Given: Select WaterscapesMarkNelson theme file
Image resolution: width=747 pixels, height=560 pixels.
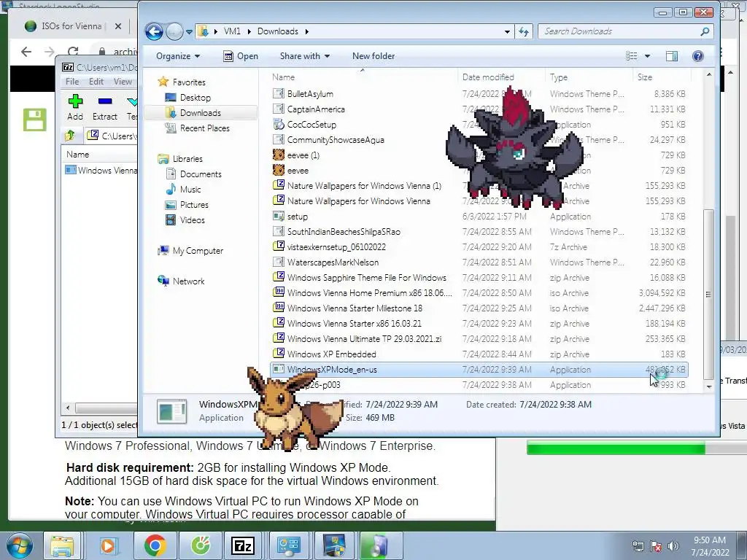Looking at the screenshot, I should coord(333,262).
